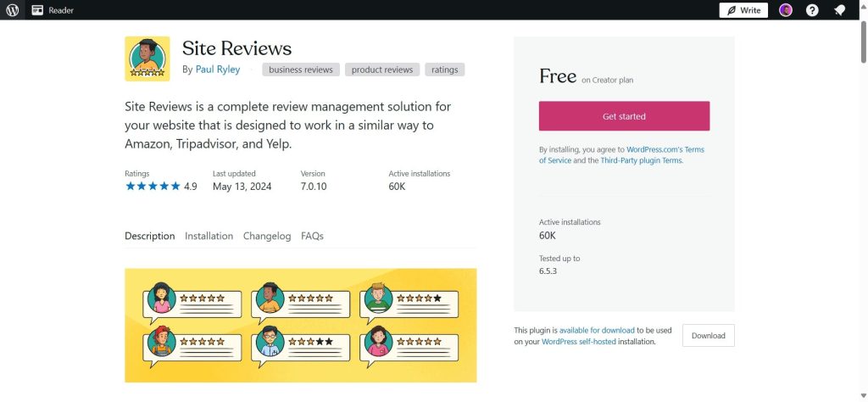Switch to the FAQs tab
The width and height of the screenshot is (868, 402).
tap(312, 236)
